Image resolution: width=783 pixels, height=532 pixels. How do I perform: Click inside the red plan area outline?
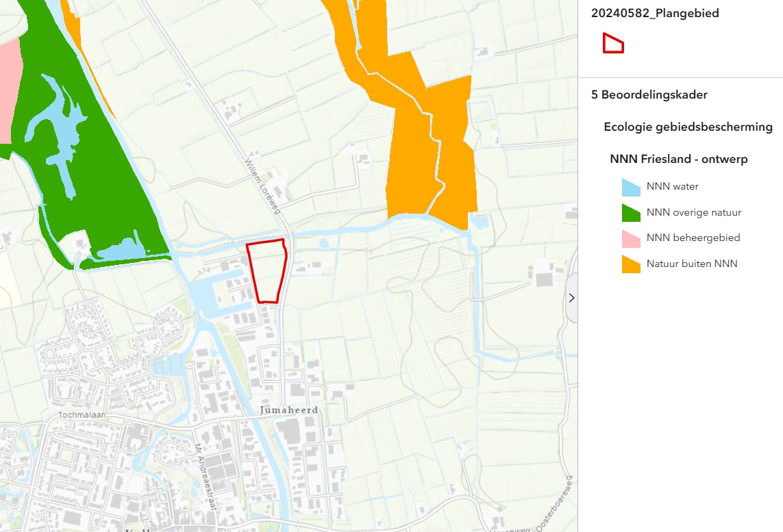[267, 271]
